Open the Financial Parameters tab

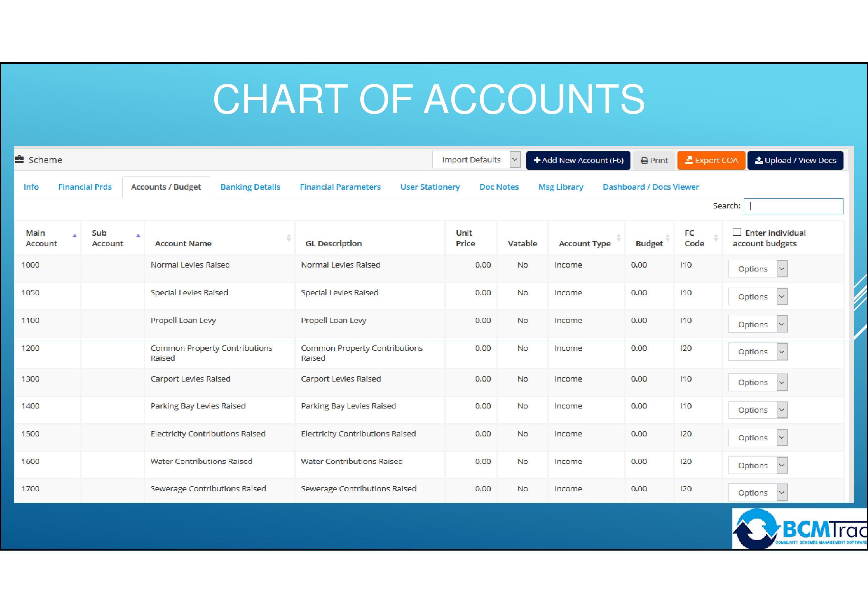tap(340, 187)
